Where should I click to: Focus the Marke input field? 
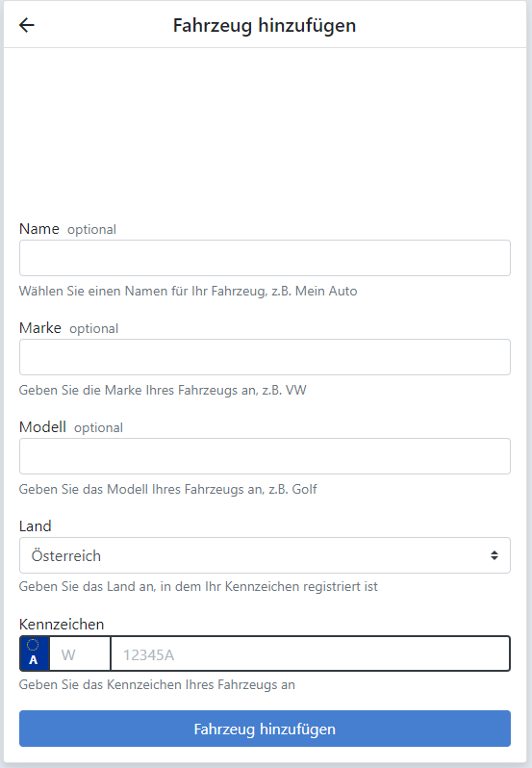tap(265, 357)
